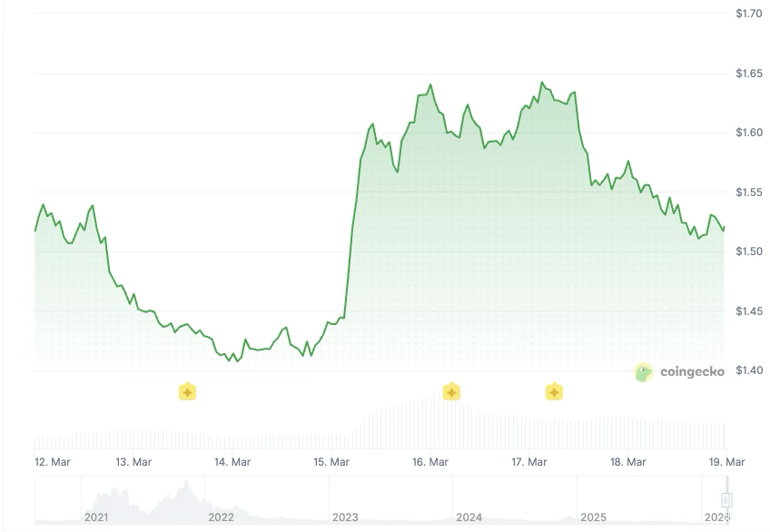This screenshot has height=532, width=770.
Task: Click the 15. Mar date axis label
Action: 331,462
